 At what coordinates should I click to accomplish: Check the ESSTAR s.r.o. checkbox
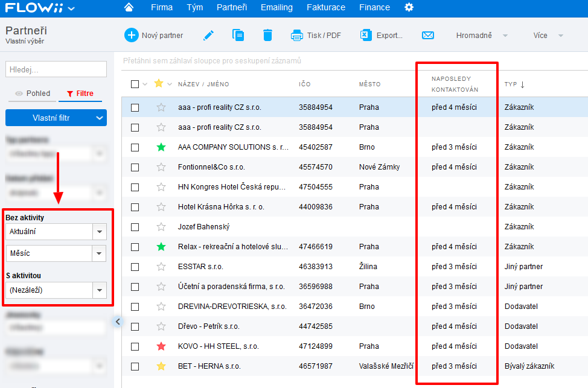click(135, 267)
